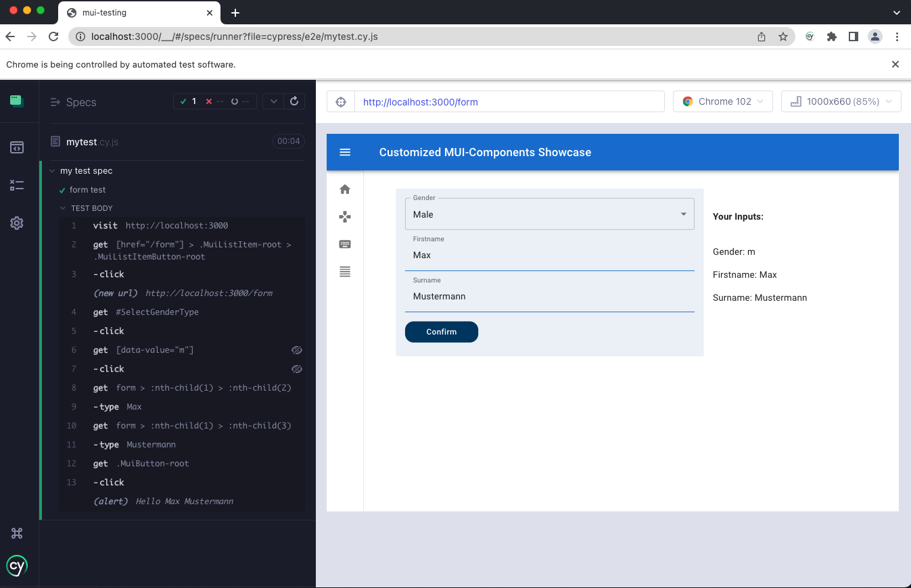Select the 'get .MuiButton-root' command
The height and width of the screenshot is (588, 911).
[181, 464]
